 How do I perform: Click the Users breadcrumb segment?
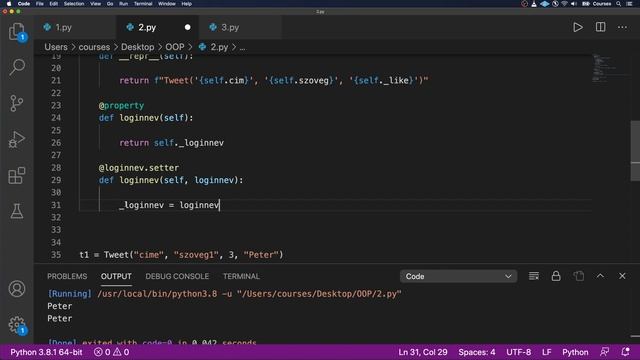(56, 47)
